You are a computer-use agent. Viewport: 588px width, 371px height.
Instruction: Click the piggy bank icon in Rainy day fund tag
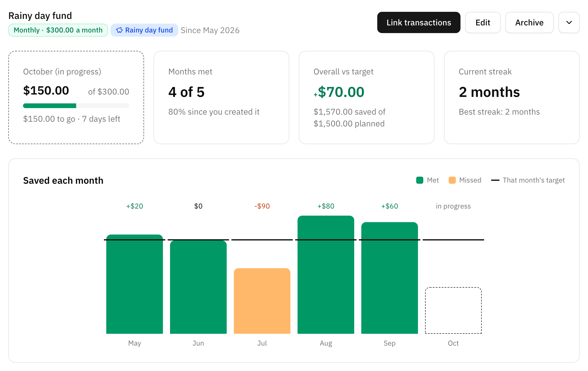pyautogui.click(x=119, y=30)
